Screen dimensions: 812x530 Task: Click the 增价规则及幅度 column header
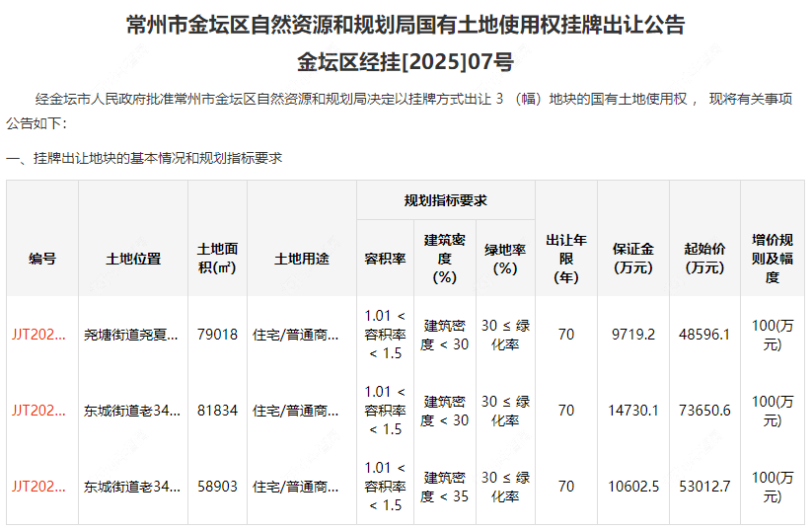click(773, 259)
